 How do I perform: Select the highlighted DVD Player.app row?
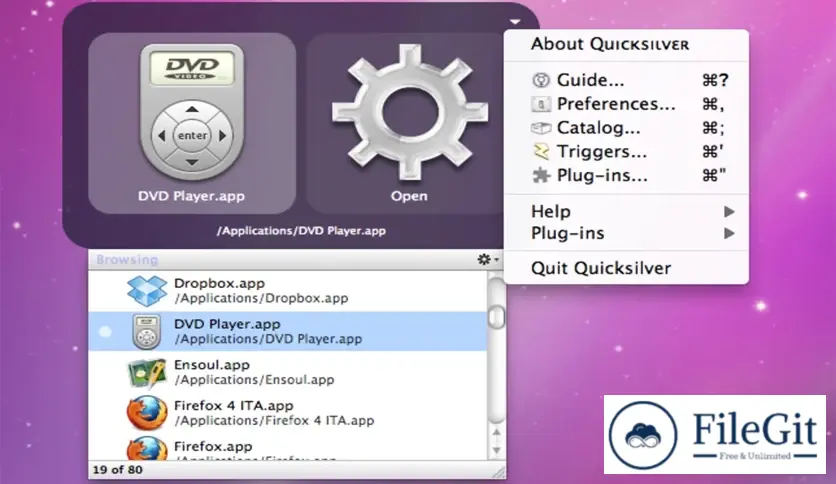coord(288,332)
